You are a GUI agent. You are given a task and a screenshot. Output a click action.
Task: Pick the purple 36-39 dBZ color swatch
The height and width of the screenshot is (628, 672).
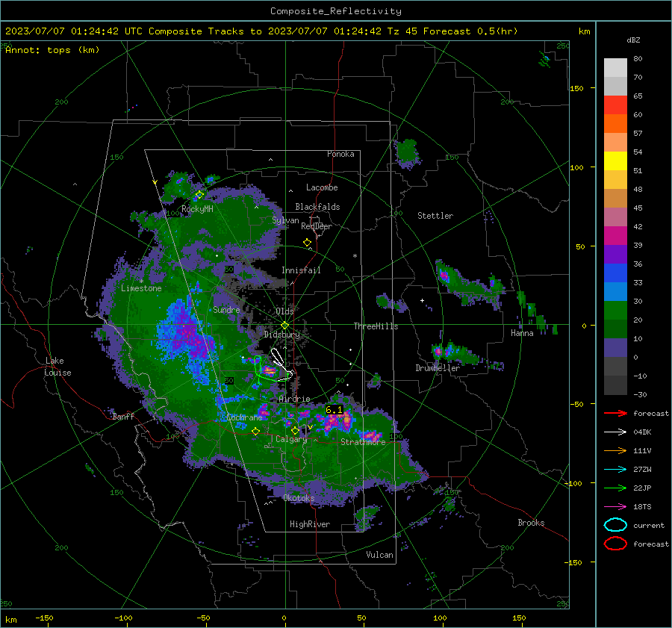(x=615, y=255)
